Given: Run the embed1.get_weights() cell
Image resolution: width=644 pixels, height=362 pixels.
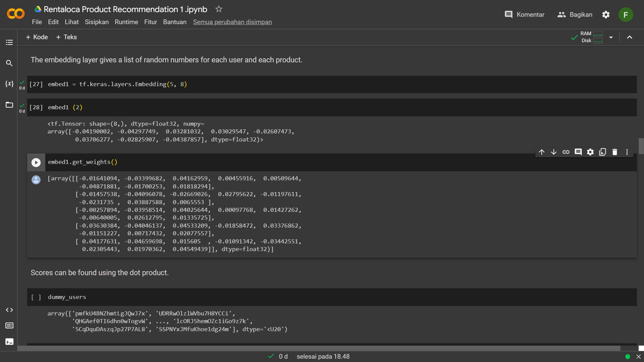Looking at the screenshot, I should (x=36, y=162).
